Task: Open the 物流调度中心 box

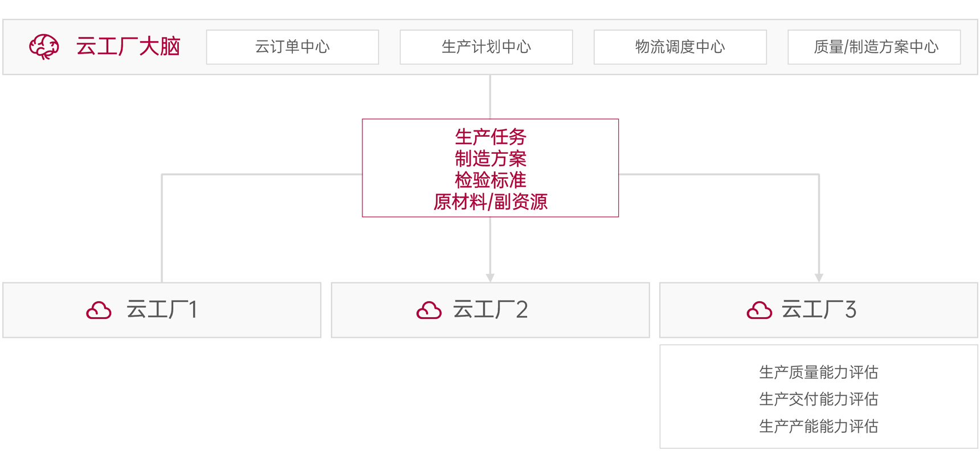Action: point(680,47)
